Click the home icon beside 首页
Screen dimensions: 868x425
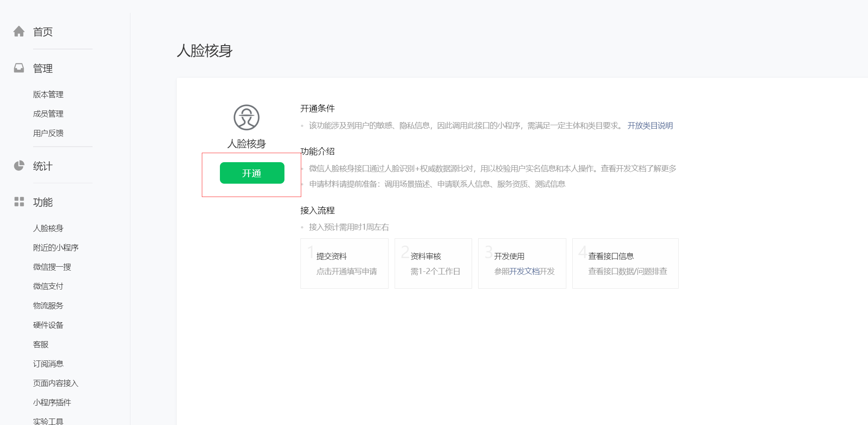click(19, 31)
